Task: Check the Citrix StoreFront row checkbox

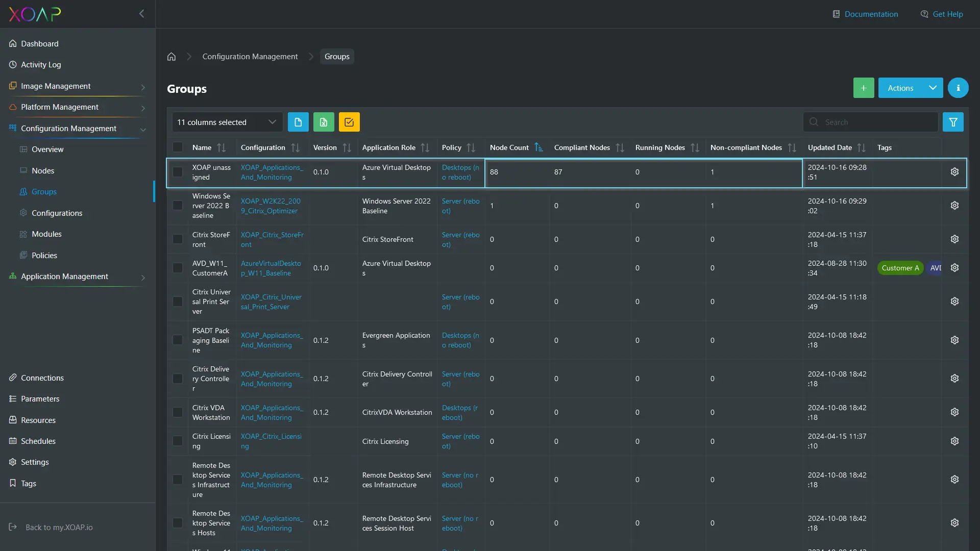Action: point(178,239)
